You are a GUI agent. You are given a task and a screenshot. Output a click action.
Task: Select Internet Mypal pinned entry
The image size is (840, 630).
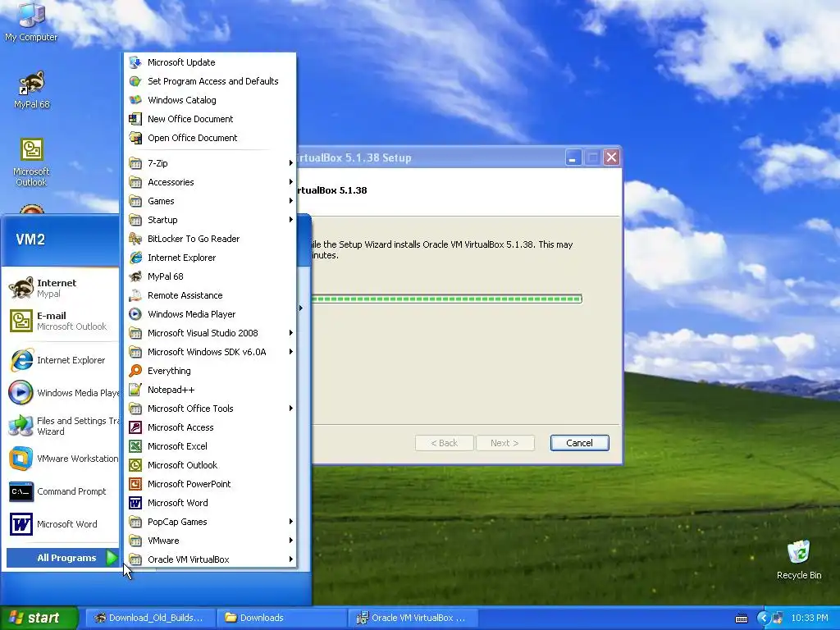[62, 288]
